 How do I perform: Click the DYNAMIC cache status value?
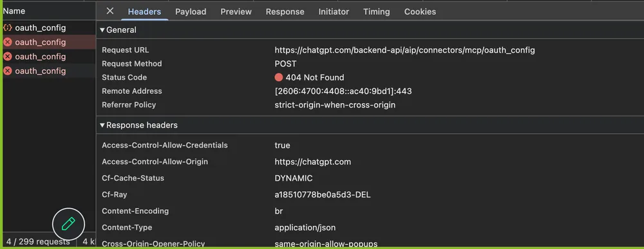[294, 178]
